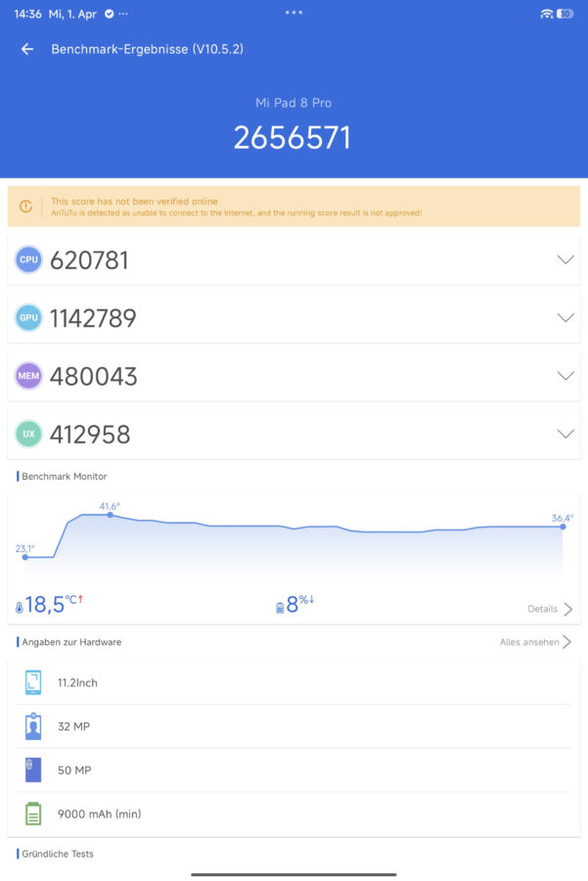Select the GPU score icon
Viewport: 588px width, 881px height.
[x=29, y=317]
